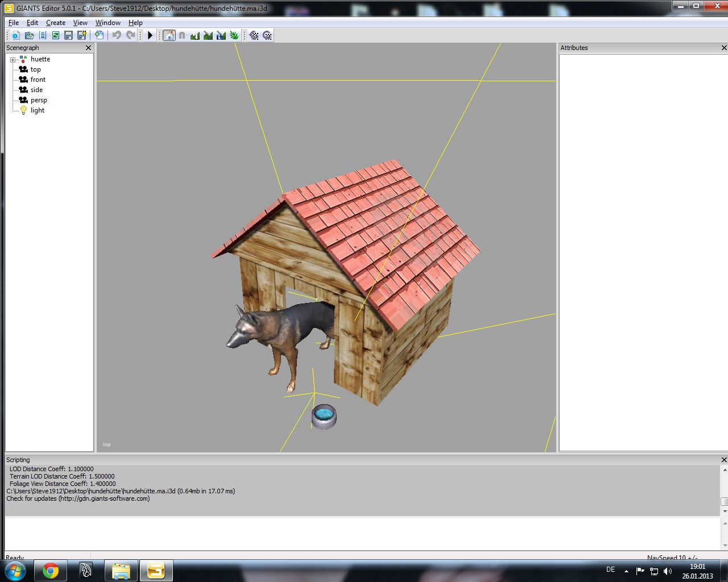The image size is (728, 582).
Task: Select the persp camera in Scenegraph
Action: pyautogui.click(x=39, y=100)
